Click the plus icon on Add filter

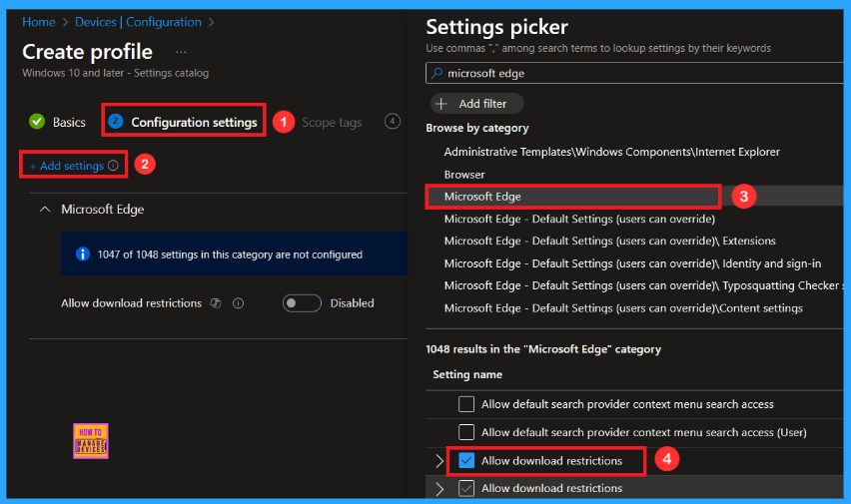(441, 104)
